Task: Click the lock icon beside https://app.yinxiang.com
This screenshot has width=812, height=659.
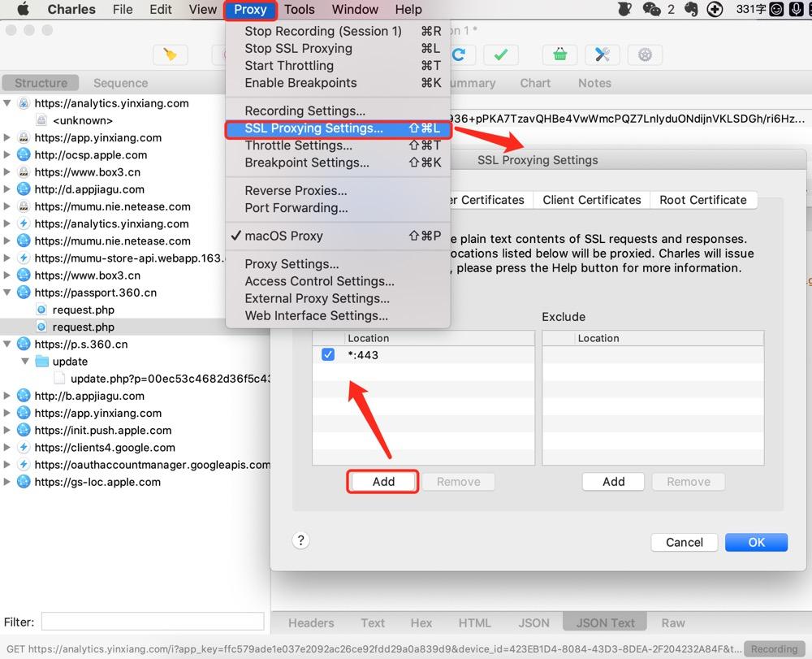Action: point(24,137)
